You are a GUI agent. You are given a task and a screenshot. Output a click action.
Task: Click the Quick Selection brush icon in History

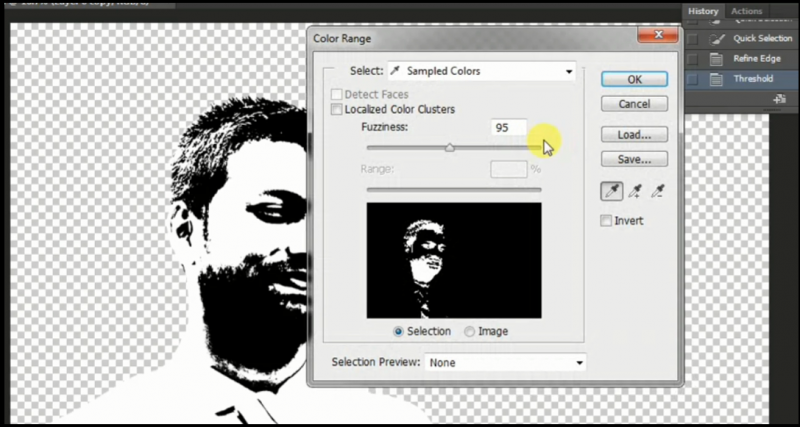pyautogui.click(x=717, y=39)
